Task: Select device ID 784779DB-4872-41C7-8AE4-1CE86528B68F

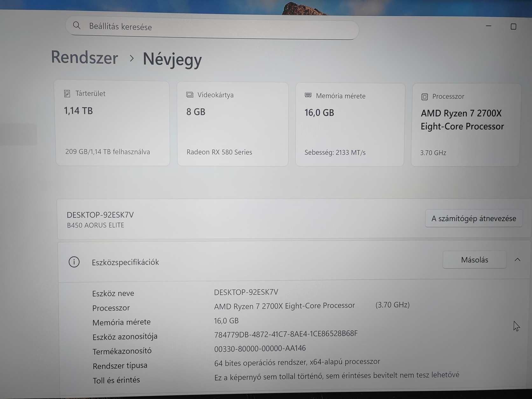Action: coord(286,334)
